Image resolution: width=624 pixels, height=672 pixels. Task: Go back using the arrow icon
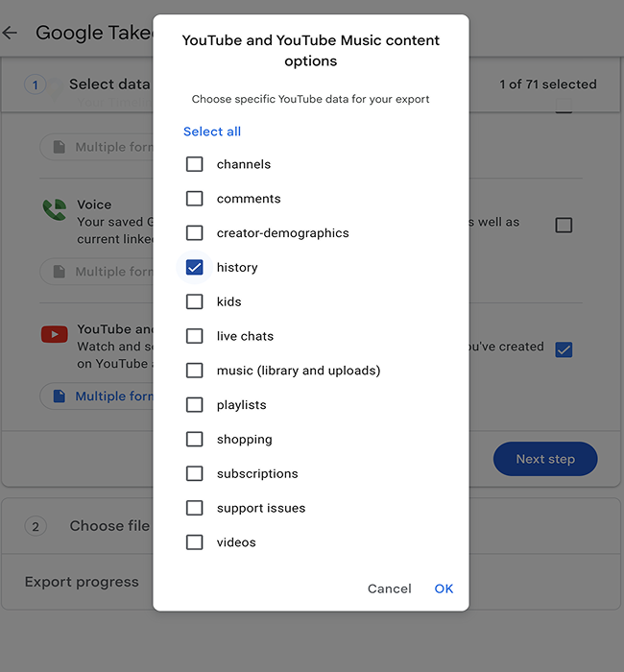11,33
